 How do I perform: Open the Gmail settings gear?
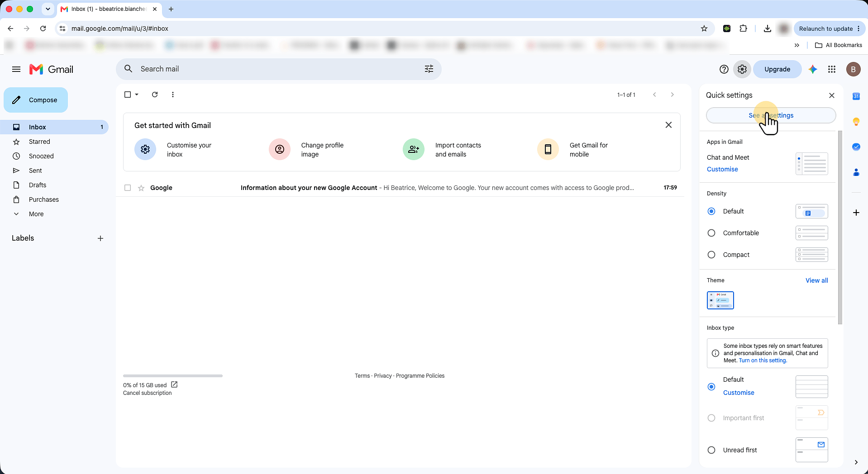(x=742, y=69)
